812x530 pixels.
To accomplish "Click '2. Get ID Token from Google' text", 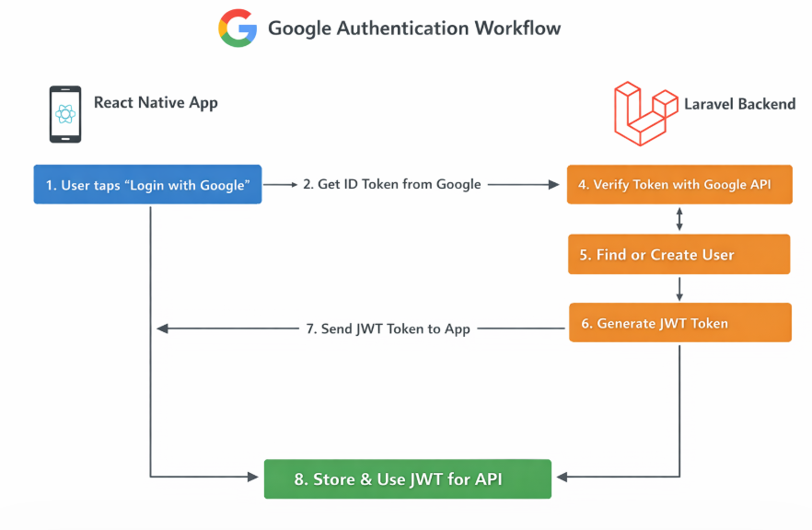I will [x=392, y=184].
